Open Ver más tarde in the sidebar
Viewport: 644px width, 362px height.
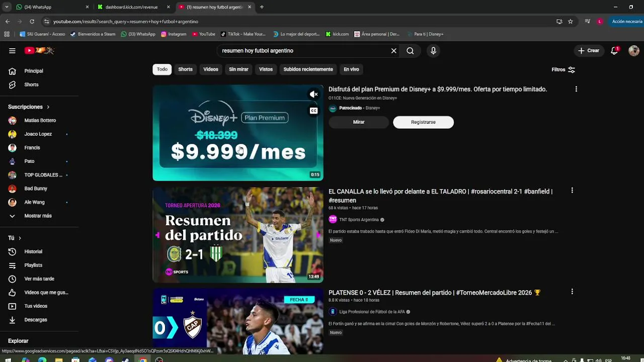39,279
